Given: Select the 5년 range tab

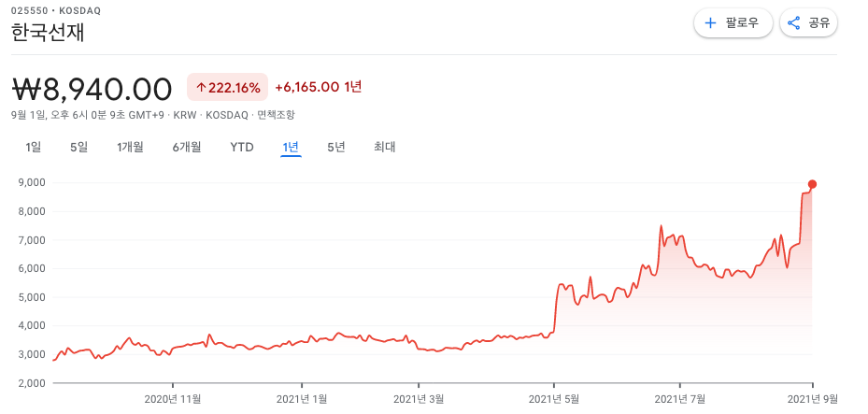Looking at the screenshot, I should (336, 148).
